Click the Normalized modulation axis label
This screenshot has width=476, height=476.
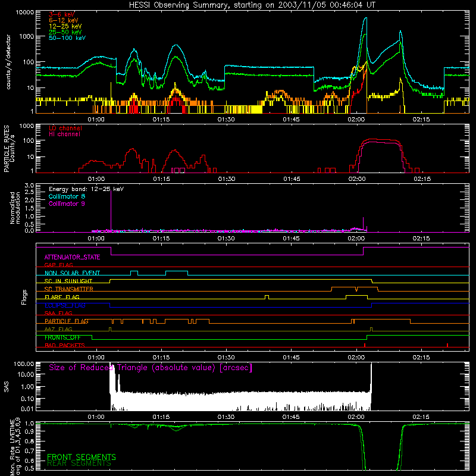point(15,208)
